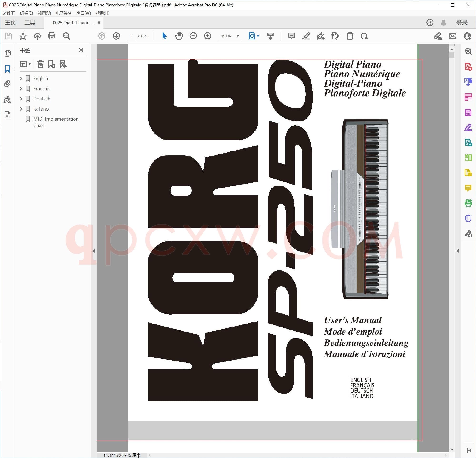Viewport: 476px width, 458px height.
Task: Toggle the Page thumbnails panel
Action: click(7, 53)
